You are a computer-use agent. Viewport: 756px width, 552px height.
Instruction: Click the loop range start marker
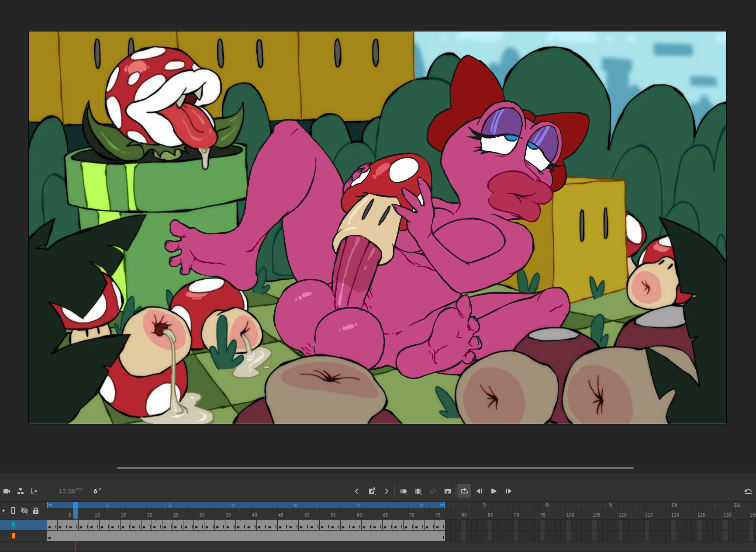[x=50, y=505]
